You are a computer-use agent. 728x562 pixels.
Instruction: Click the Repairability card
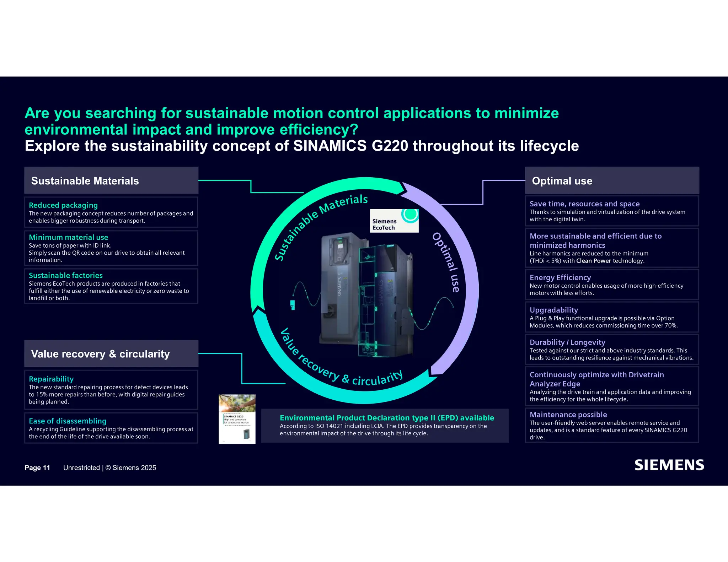click(111, 390)
